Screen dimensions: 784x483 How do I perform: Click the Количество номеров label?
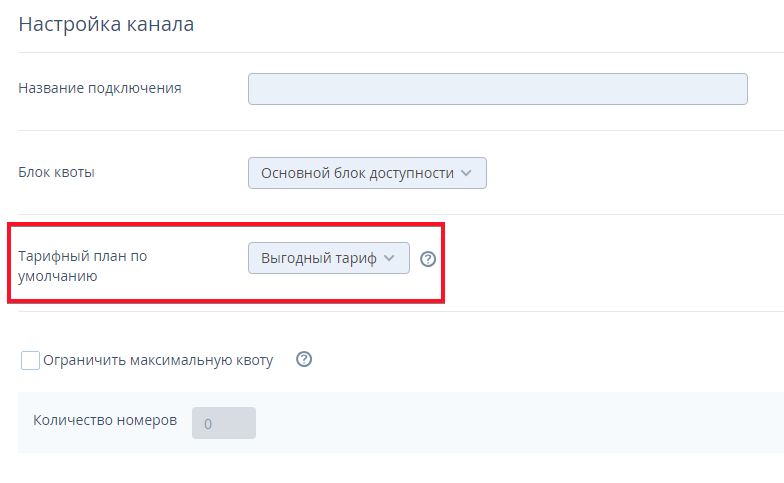pyautogui.click(x=105, y=421)
